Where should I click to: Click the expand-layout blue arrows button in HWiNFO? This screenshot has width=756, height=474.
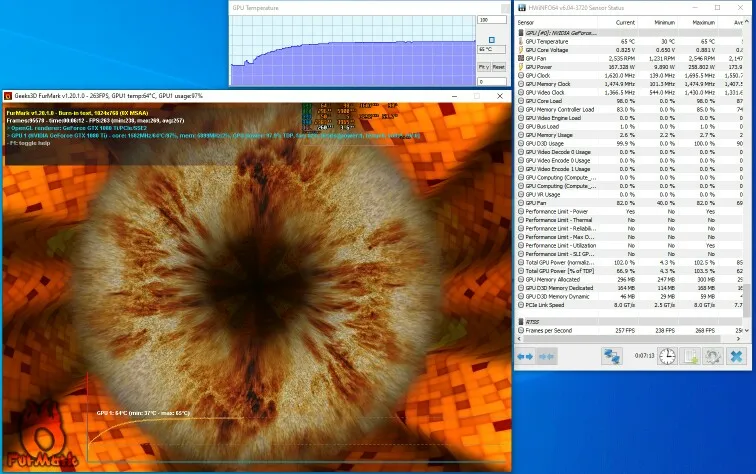tap(525, 356)
